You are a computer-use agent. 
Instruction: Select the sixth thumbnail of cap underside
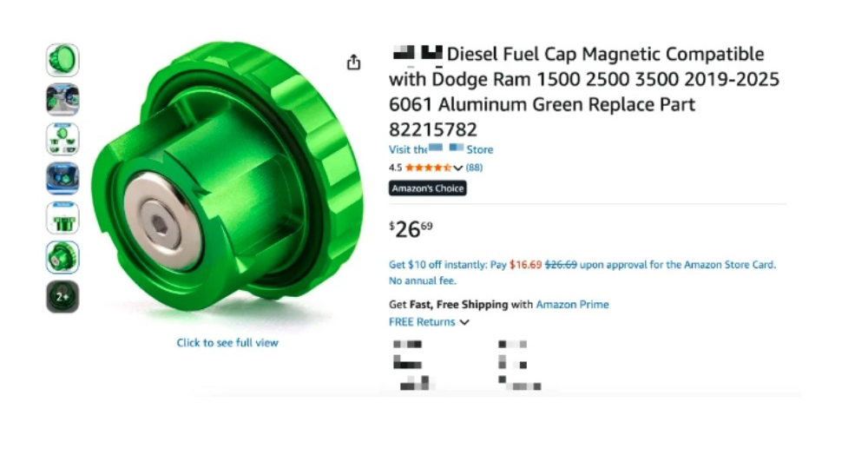62,257
